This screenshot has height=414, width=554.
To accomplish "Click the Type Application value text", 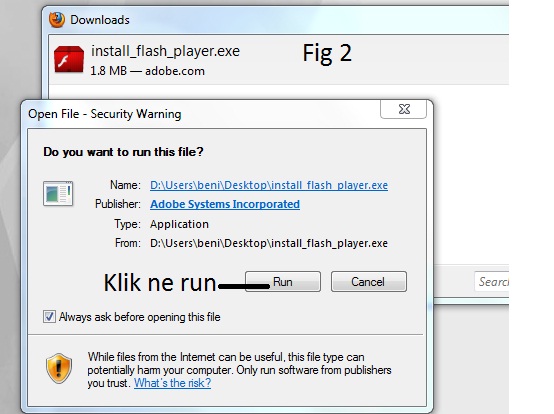I will [179, 224].
